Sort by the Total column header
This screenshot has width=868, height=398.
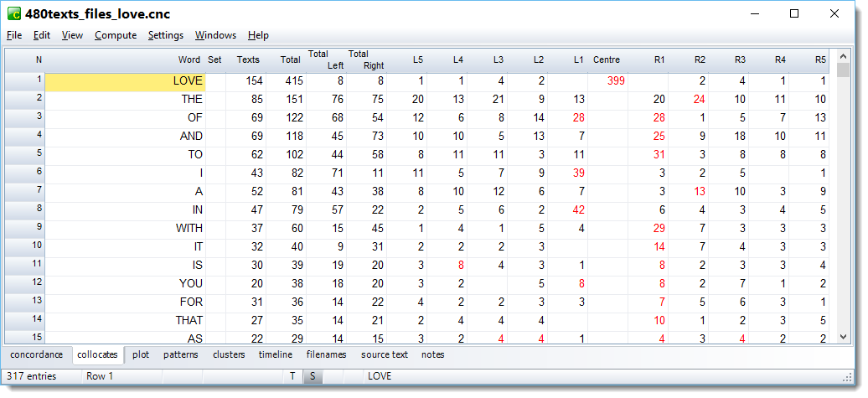click(x=290, y=59)
